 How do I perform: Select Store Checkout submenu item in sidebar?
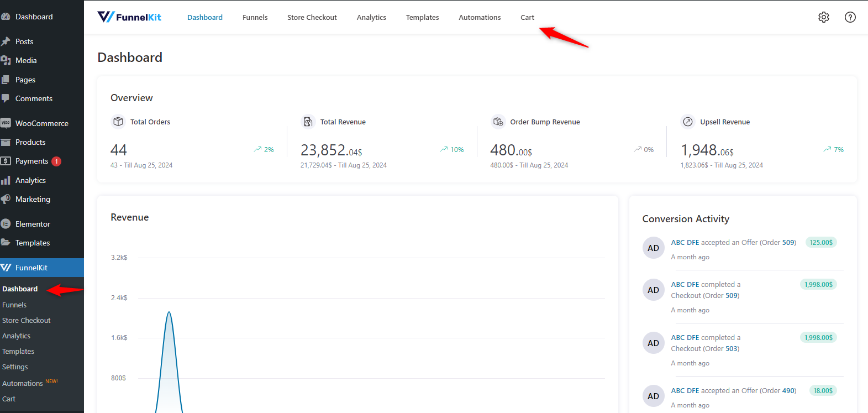pos(26,320)
